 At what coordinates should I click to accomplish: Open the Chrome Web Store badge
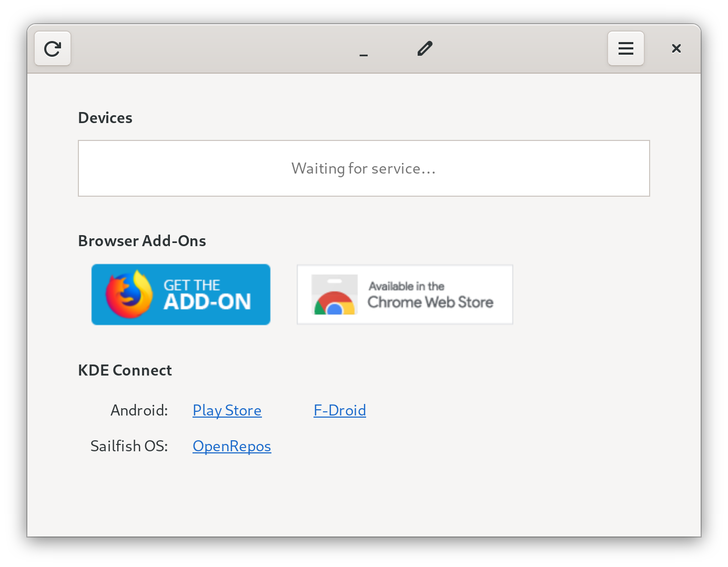405,295
